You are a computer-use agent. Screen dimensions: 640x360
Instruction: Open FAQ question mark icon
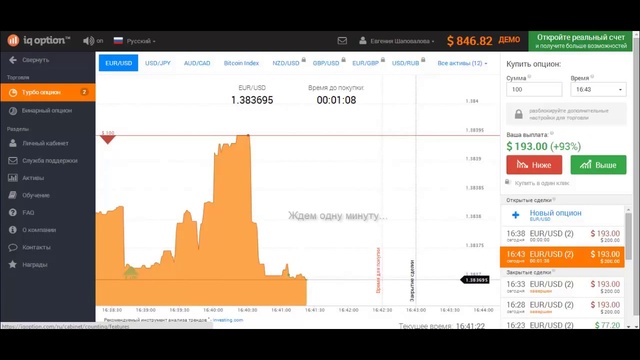click(13, 213)
